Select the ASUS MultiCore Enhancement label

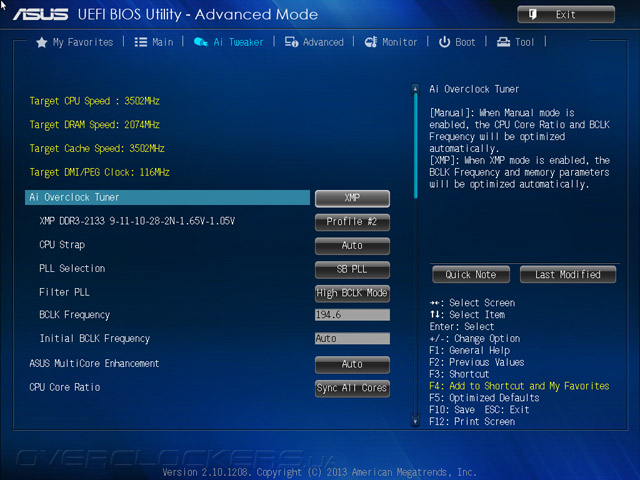[x=94, y=363]
